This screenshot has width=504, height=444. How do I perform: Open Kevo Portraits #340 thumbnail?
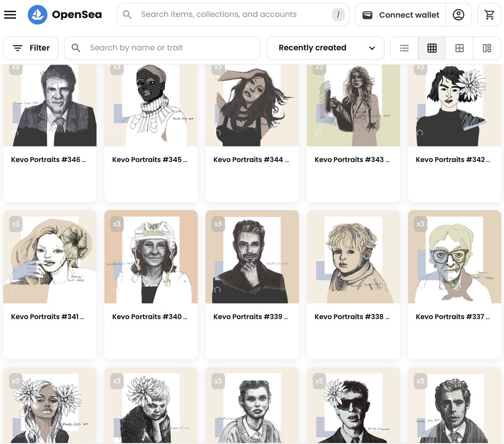pyautogui.click(x=151, y=257)
